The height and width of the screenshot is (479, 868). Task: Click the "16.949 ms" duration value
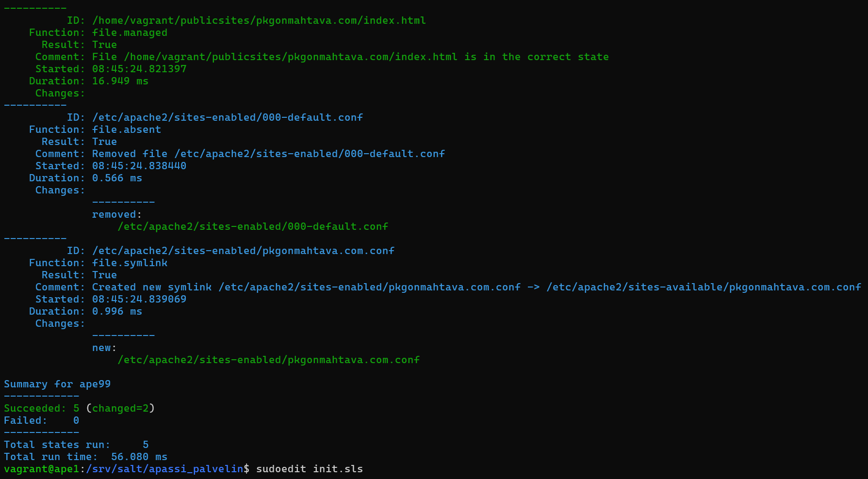120,81
